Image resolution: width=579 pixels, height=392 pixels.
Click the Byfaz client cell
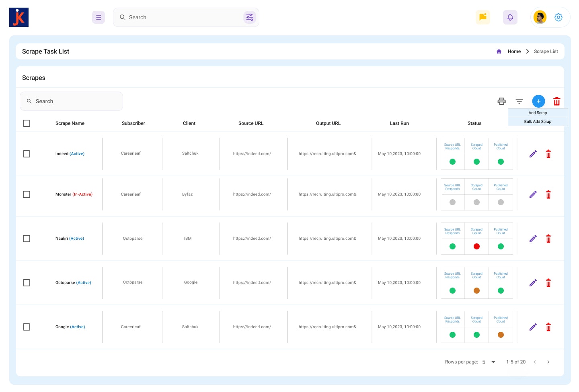pyautogui.click(x=187, y=194)
